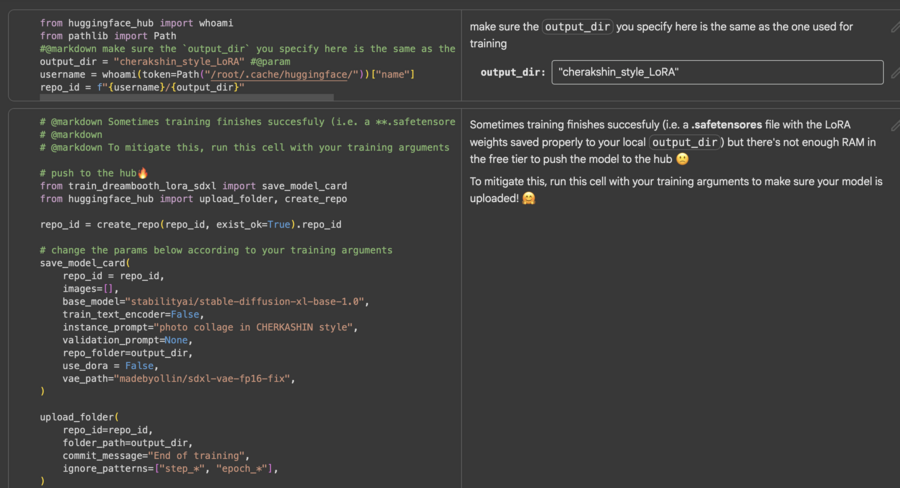The width and height of the screenshot is (900, 488).
Task: Click the pencil icon next to output_dir field
Action: pos(894,72)
